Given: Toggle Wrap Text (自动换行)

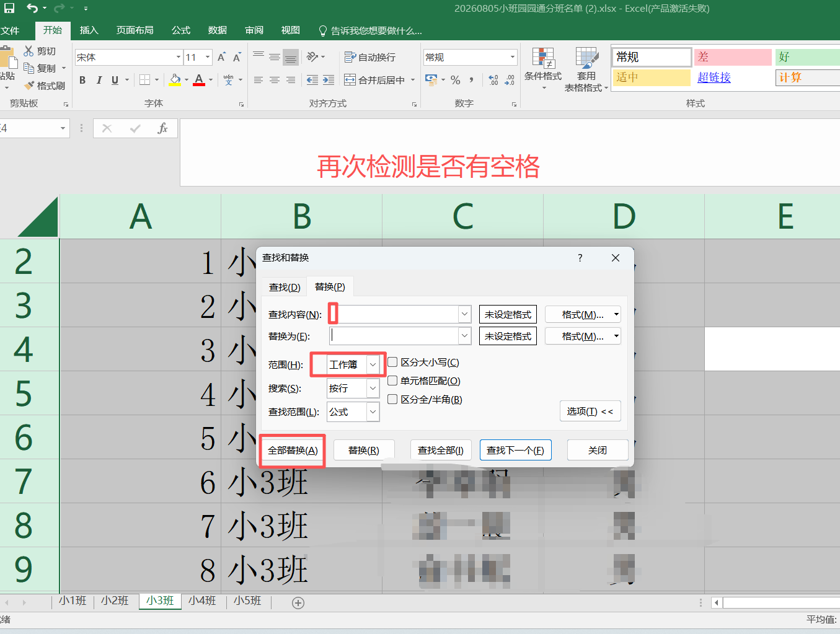Looking at the screenshot, I should [x=370, y=57].
